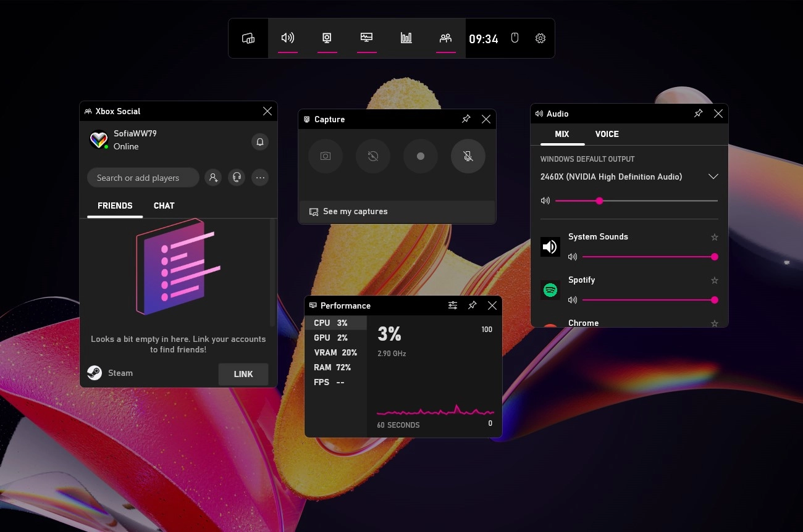The image size is (803, 532).
Task: Mute the Windows default output speaker icon
Action: point(545,201)
